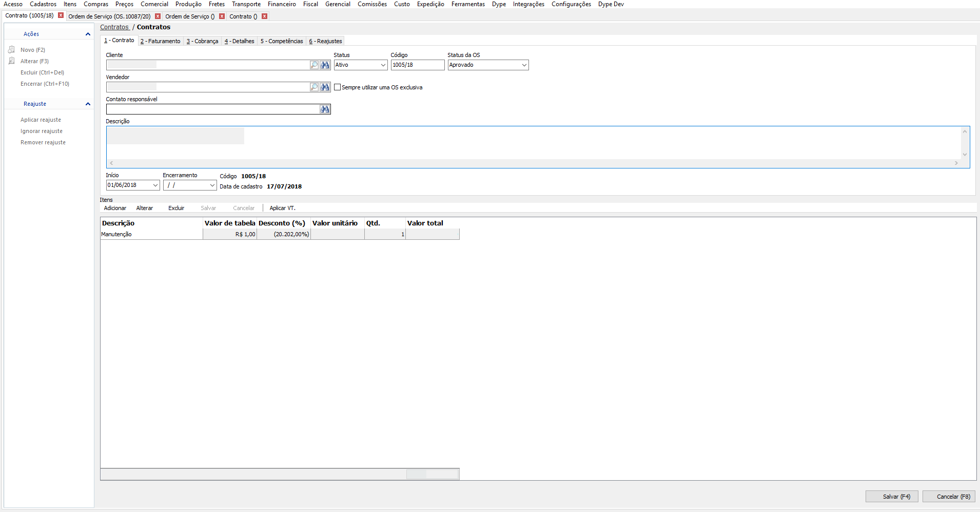Image resolution: width=980 pixels, height=512 pixels.
Task: Click Ignorar reajuste action
Action: pos(42,131)
